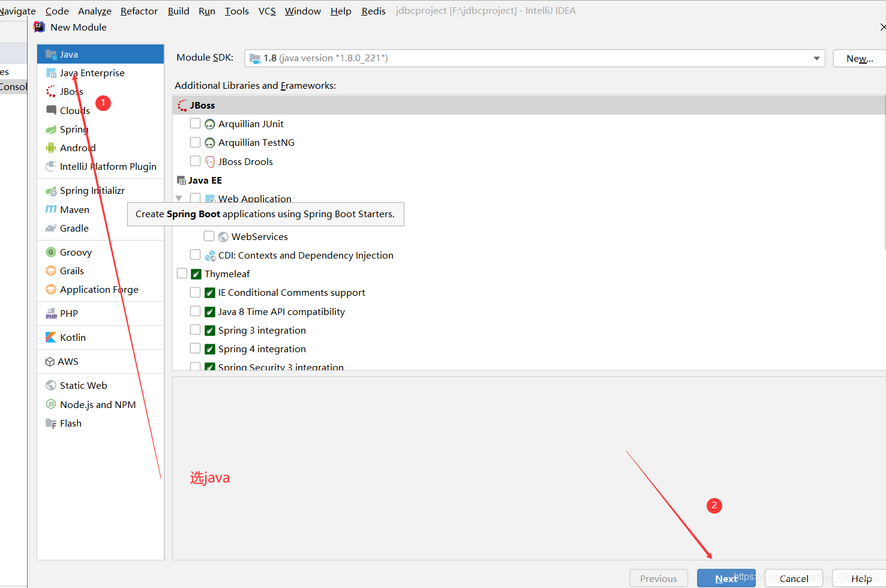Click the Cancel button

[794, 578]
